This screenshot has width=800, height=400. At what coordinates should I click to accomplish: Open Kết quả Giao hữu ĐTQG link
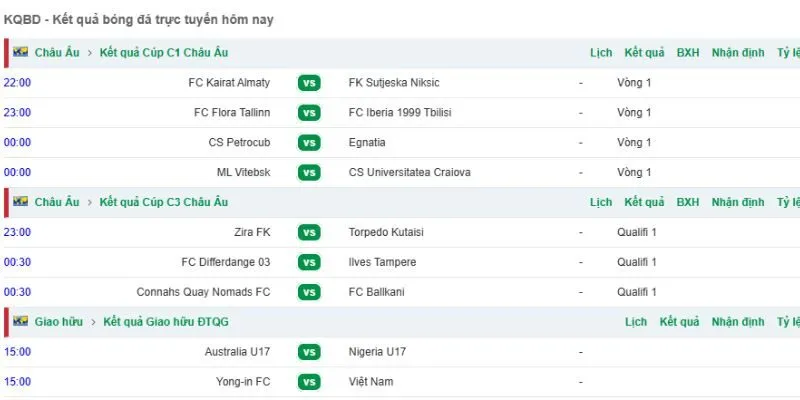(x=166, y=322)
